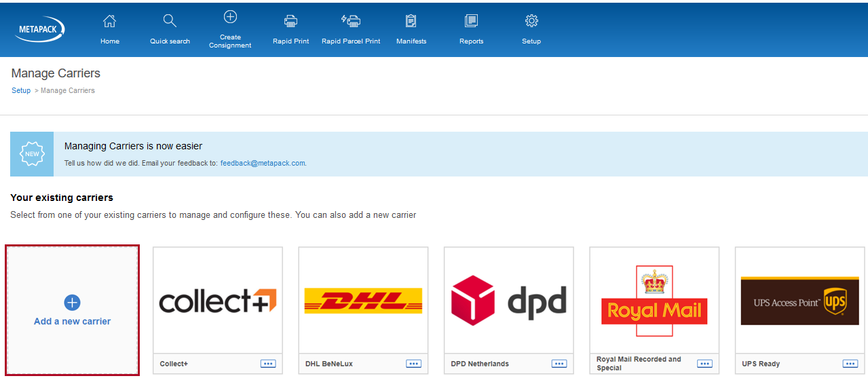Click the 'DHL BeNeLux' carrier name label
Image resolution: width=868 pixels, height=391 pixels.
(x=329, y=364)
